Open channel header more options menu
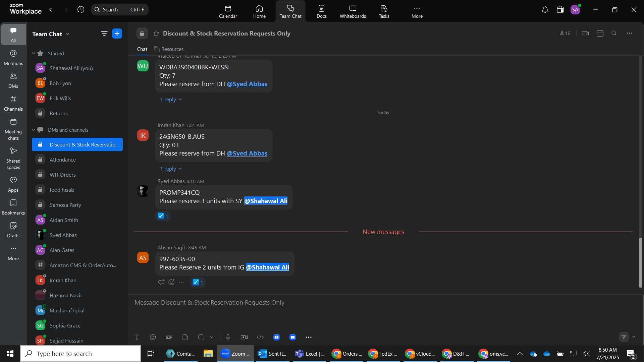 point(630,33)
